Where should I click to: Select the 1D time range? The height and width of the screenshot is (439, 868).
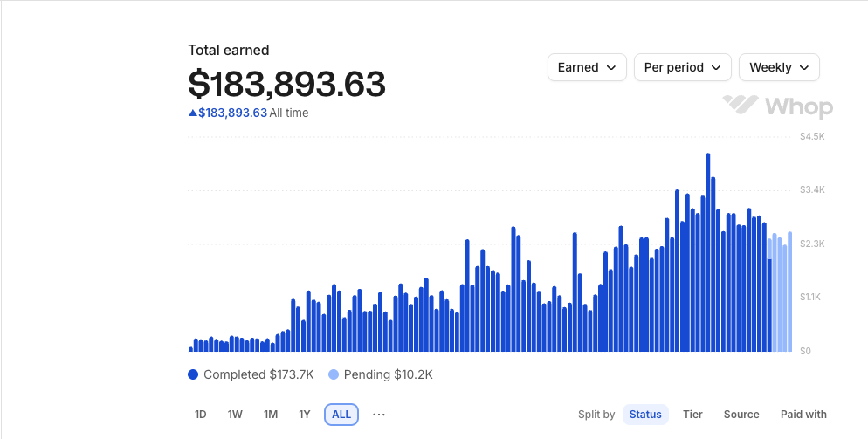pyautogui.click(x=200, y=414)
